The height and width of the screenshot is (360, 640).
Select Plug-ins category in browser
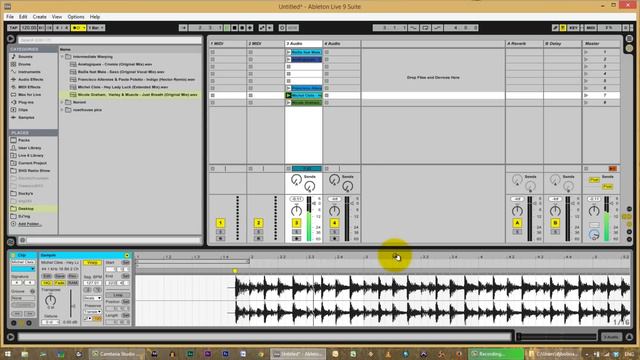(x=26, y=102)
